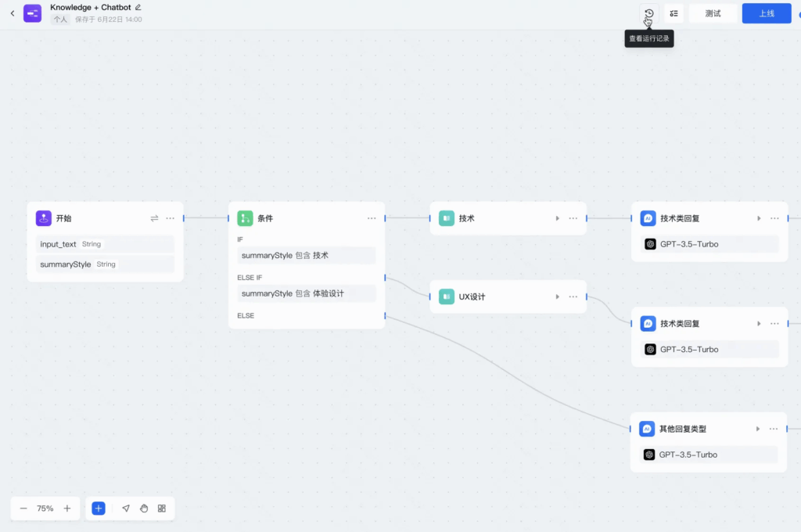801x532 pixels.
Task: Click the 其他回复类型 node title
Action: pyautogui.click(x=682, y=429)
